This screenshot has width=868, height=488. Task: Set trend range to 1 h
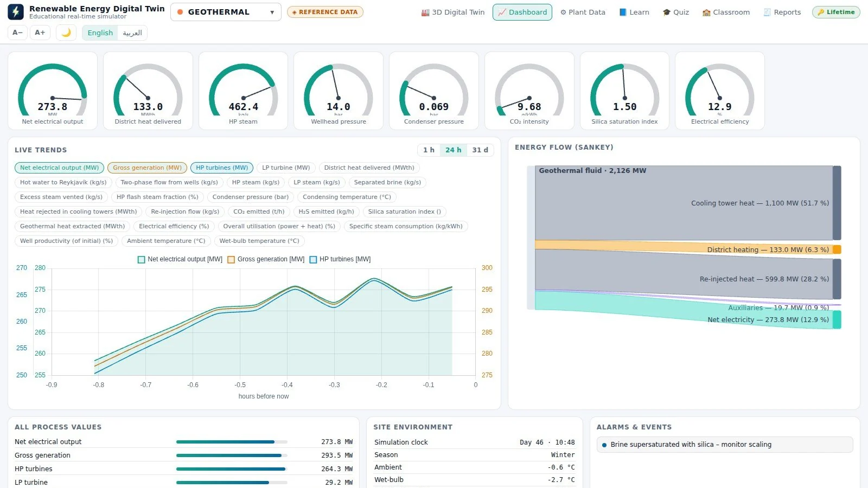coord(429,150)
